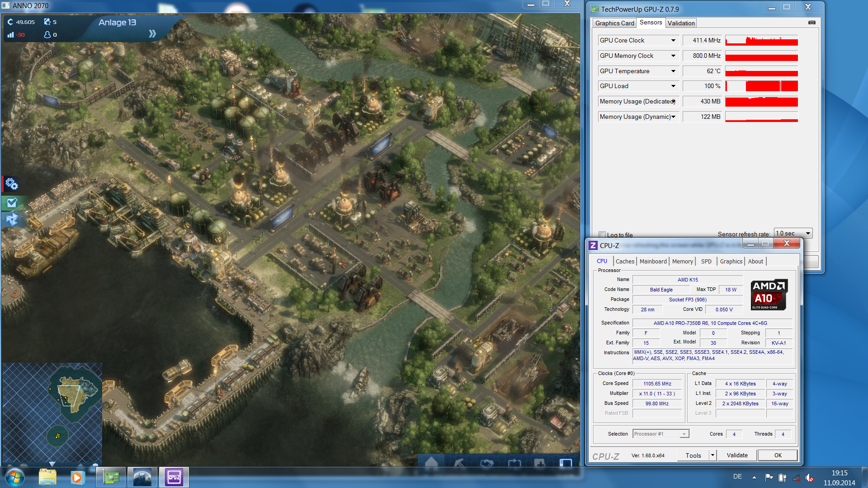This screenshot has width=868, height=488.
Task: Click the blue arrows sidebar button
Action: tap(12, 220)
